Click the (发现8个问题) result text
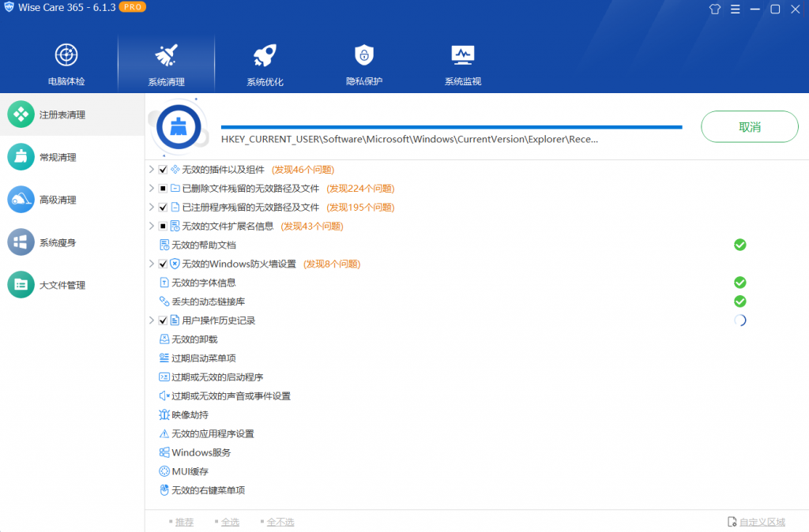The height and width of the screenshot is (532, 809). click(332, 264)
